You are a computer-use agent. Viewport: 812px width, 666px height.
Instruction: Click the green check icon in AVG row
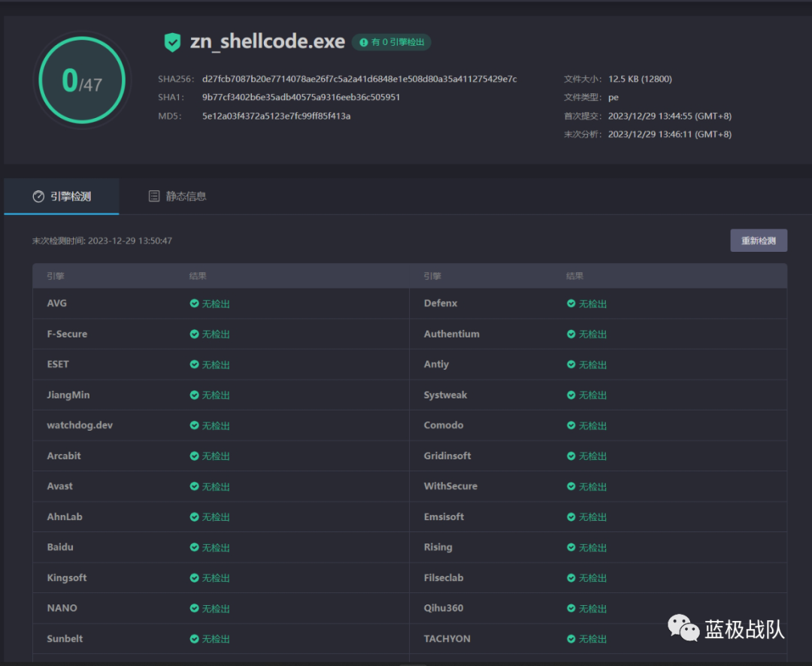[x=194, y=304]
